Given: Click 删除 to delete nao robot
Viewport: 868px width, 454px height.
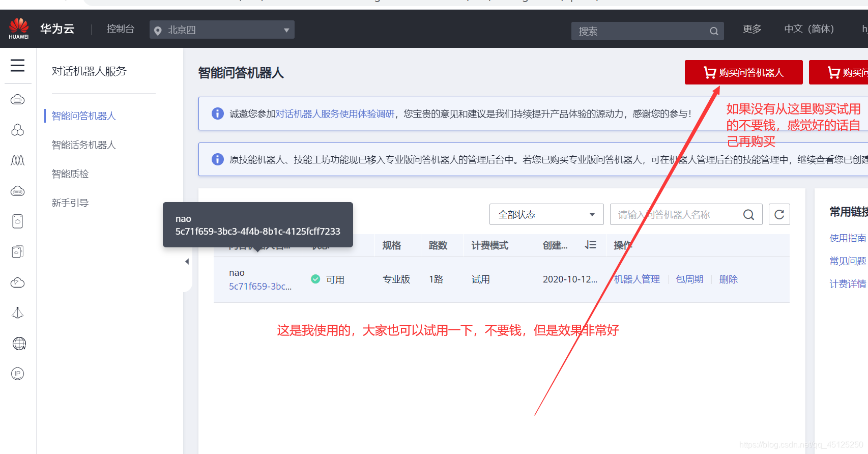Looking at the screenshot, I should point(728,279).
